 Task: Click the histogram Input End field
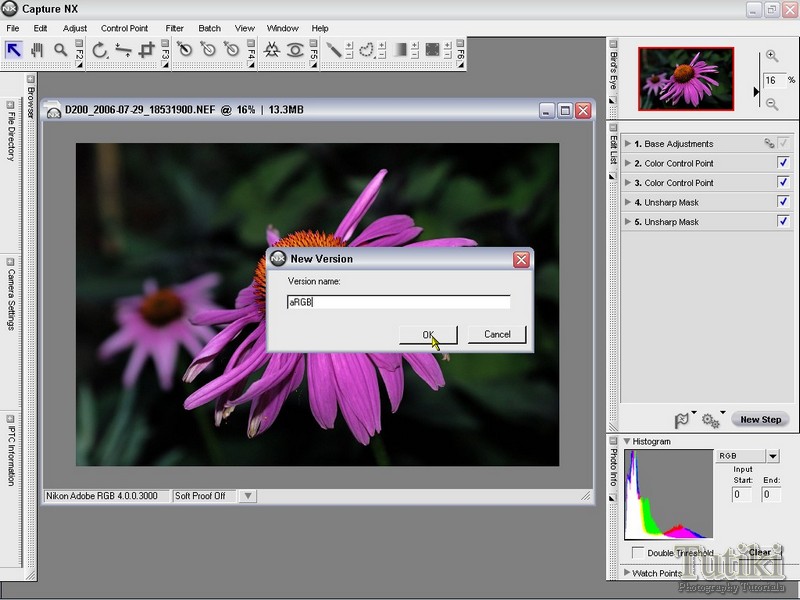771,494
